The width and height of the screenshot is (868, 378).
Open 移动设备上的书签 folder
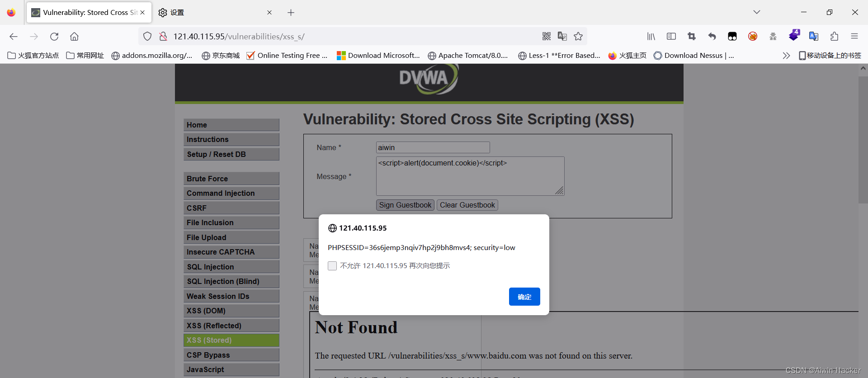(830, 56)
